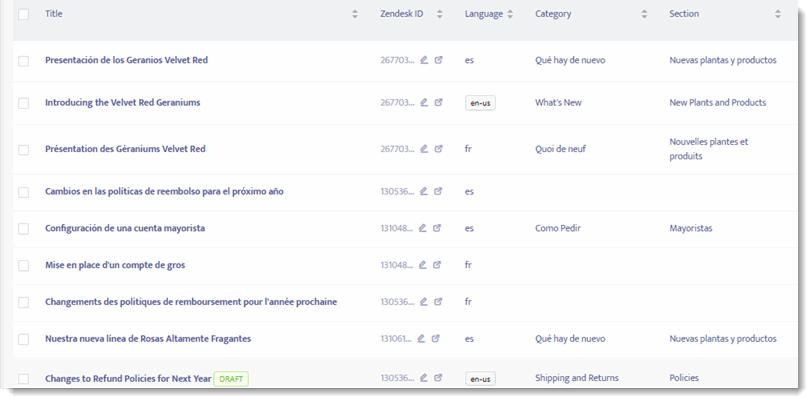Image resolution: width=807 pixels, height=397 pixels.
Task: Check the Presentación de los Geranios Velvet Red row
Action: coord(24,61)
